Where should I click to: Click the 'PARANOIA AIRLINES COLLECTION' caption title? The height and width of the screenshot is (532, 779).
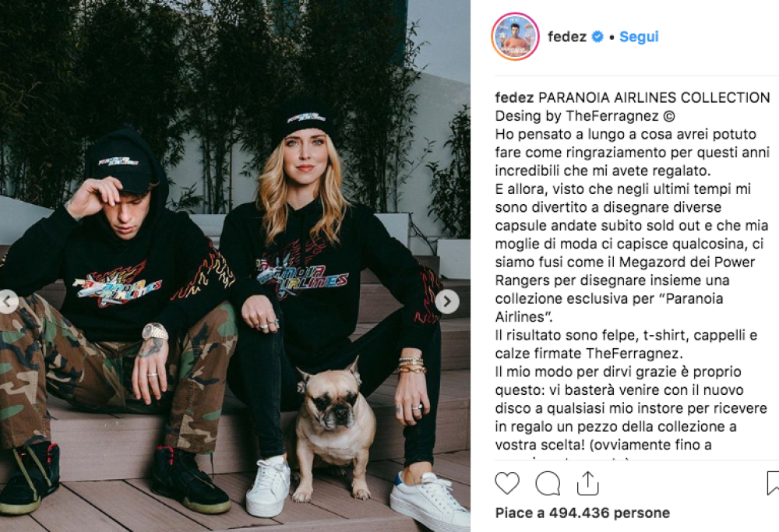tap(654, 97)
